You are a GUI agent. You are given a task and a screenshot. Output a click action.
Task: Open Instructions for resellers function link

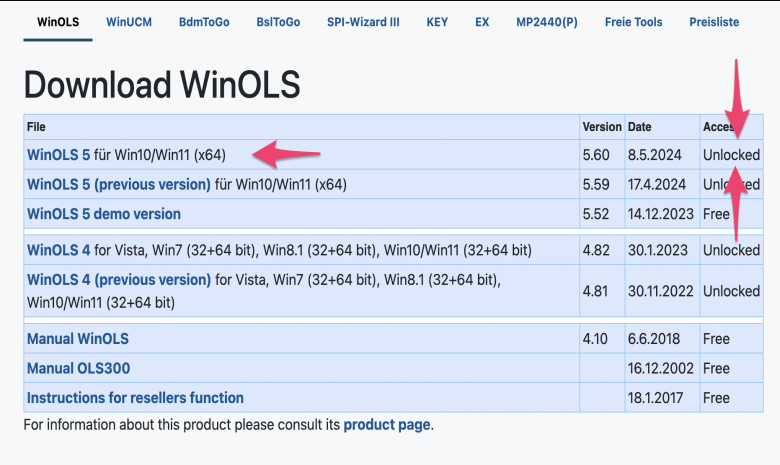[135, 398]
